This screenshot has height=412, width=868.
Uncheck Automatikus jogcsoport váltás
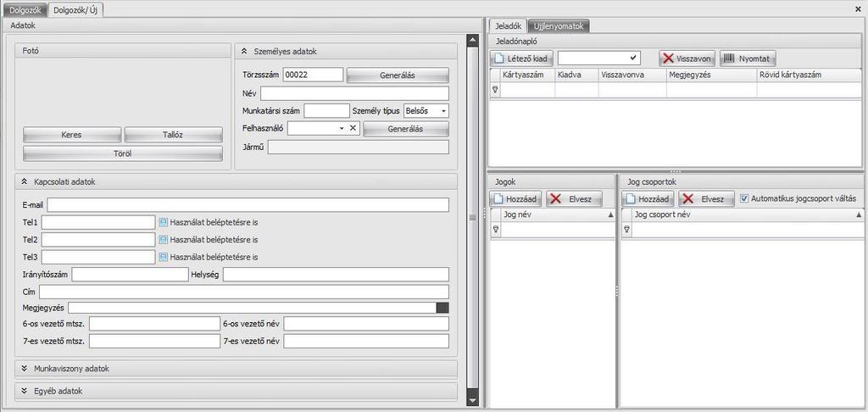pyautogui.click(x=744, y=198)
